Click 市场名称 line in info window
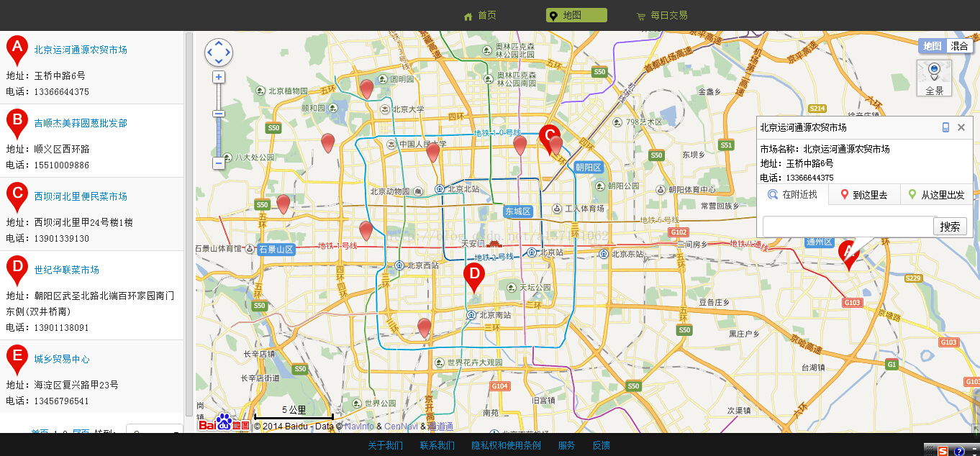 tap(825, 149)
